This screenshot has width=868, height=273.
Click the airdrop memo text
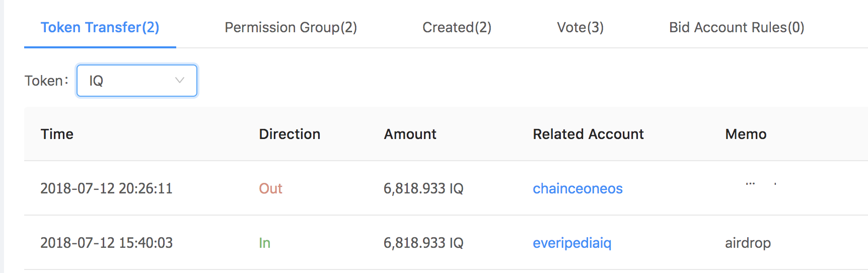pos(748,243)
